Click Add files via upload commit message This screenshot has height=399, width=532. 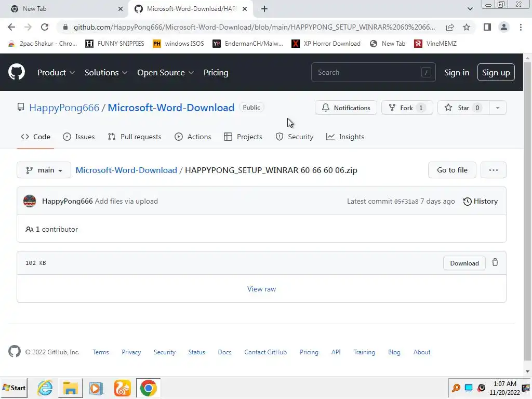[x=126, y=201]
